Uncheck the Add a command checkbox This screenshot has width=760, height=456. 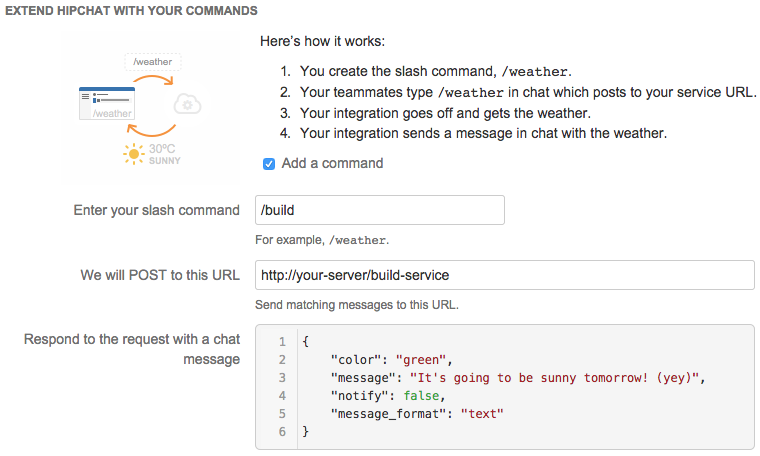click(x=268, y=163)
